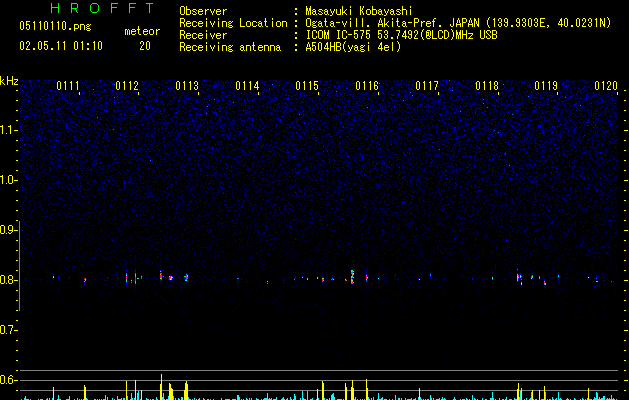Click the 0120 time marker
The width and height of the screenshot is (629, 400).
pos(606,86)
